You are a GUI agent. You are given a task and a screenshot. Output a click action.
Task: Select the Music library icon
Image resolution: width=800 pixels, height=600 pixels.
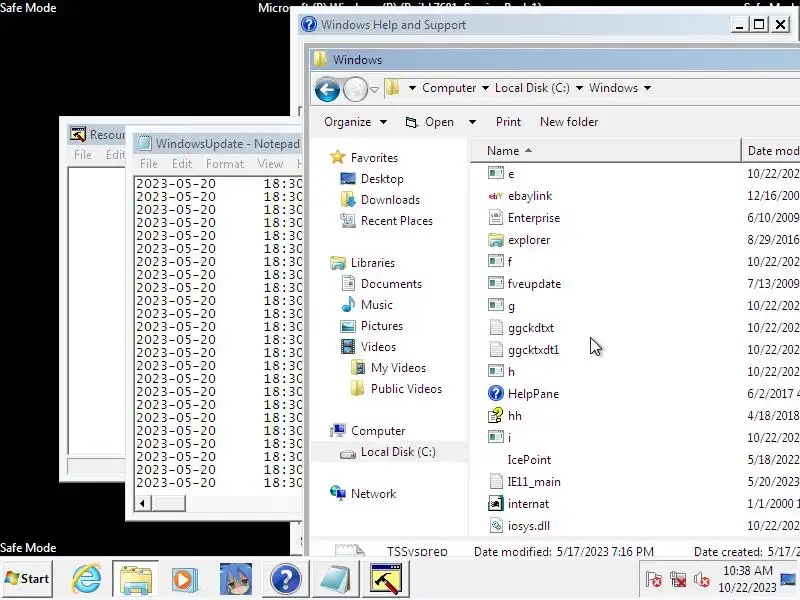click(x=348, y=305)
